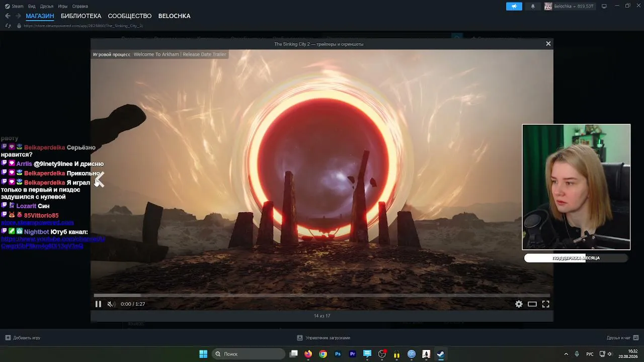Open the Windows Start menu

pyautogui.click(x=203, y=354)
